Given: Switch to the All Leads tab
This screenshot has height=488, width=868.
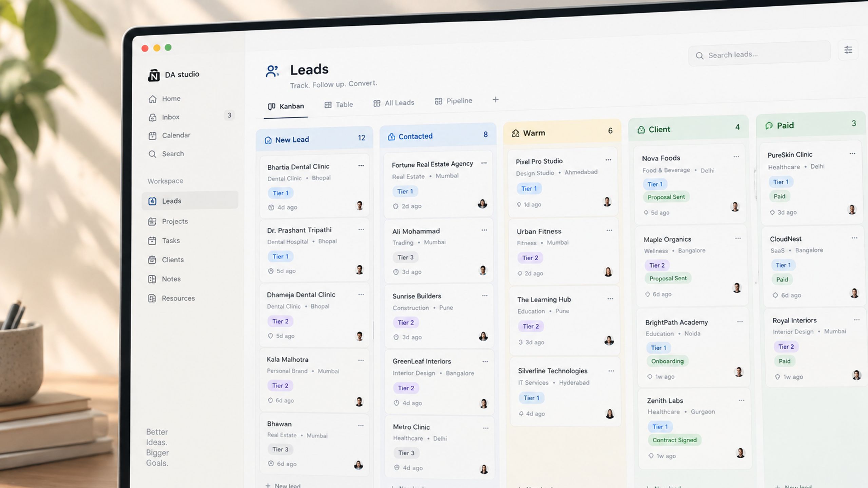Looking at the screenshot, I should click(x=394, y=103).
